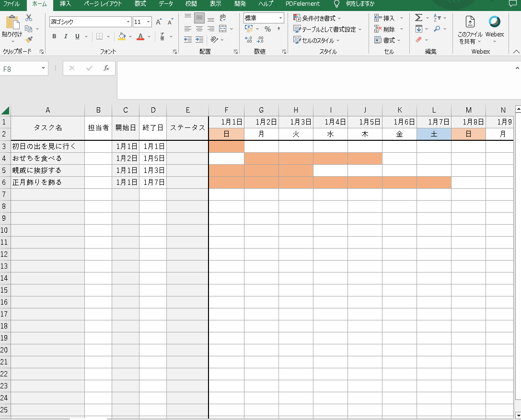Switch to the 挿入 ribbon tab

coord(65,4)
